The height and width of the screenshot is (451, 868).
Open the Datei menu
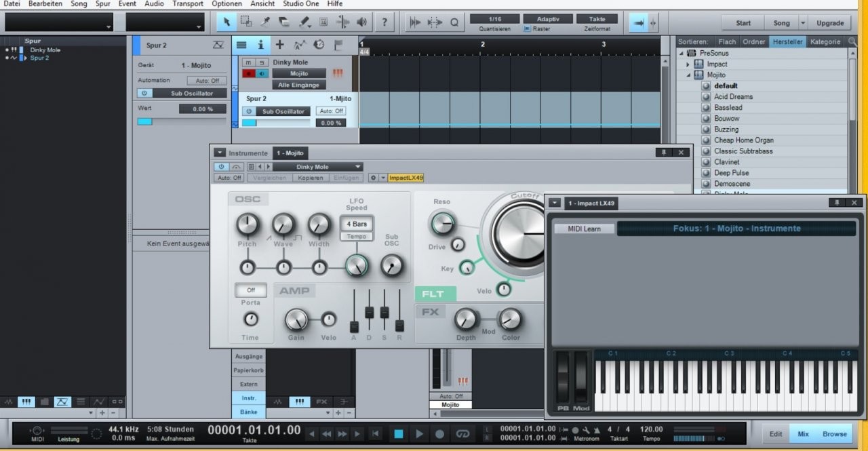(x=12, y=4)
